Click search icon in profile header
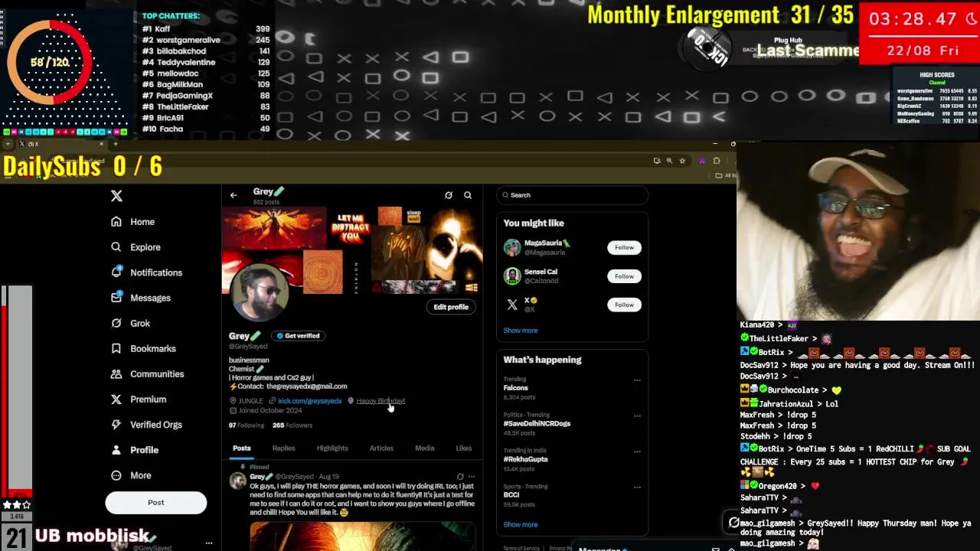Screen dimensions: 980x551 (x=468, y=195)
